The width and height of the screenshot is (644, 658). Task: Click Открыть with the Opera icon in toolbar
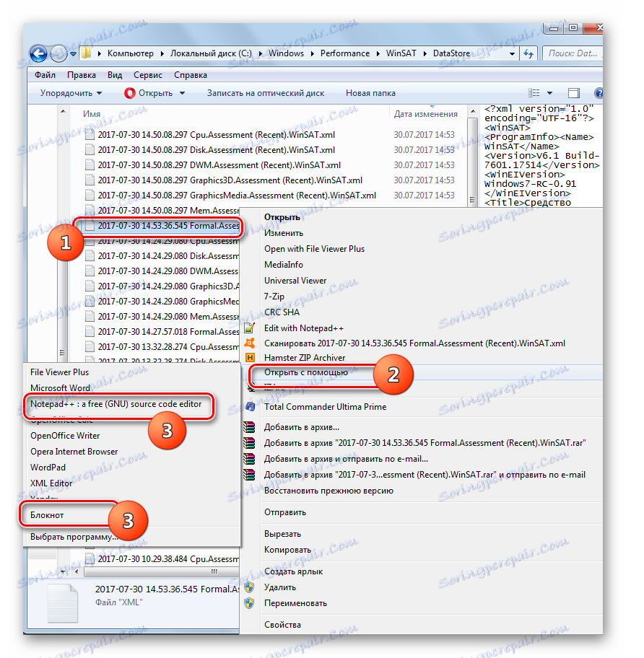[149, 93]
